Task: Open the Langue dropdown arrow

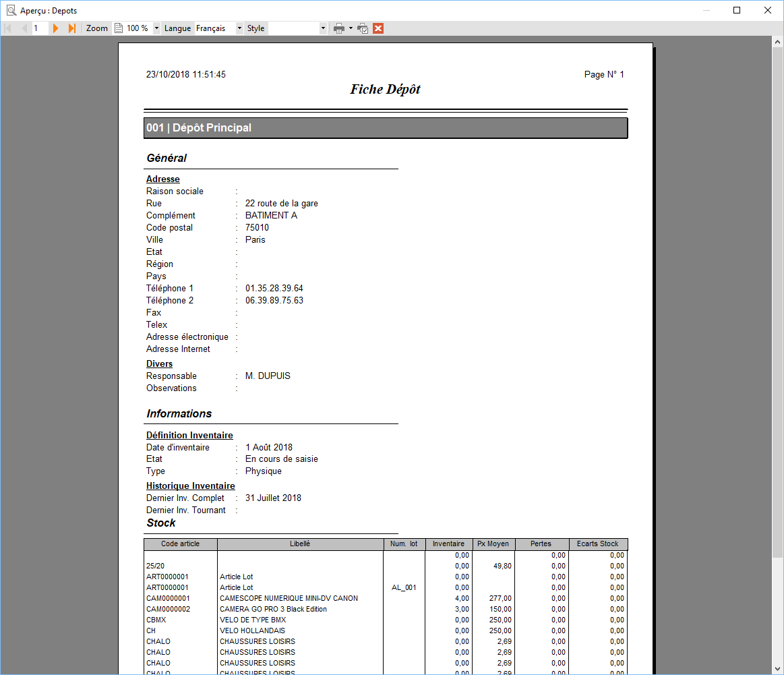Action: [239, 28]
